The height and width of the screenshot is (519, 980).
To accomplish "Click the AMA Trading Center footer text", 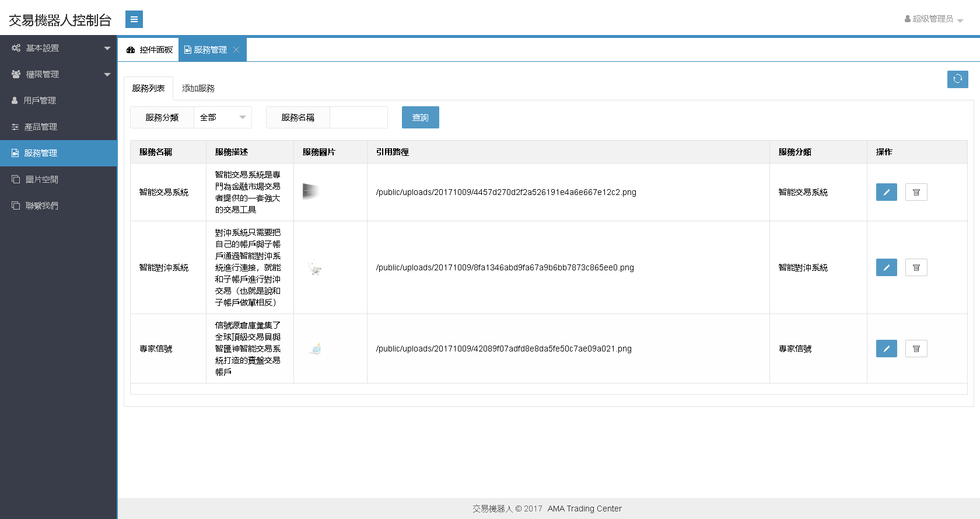I will click(x=584, y=508).
